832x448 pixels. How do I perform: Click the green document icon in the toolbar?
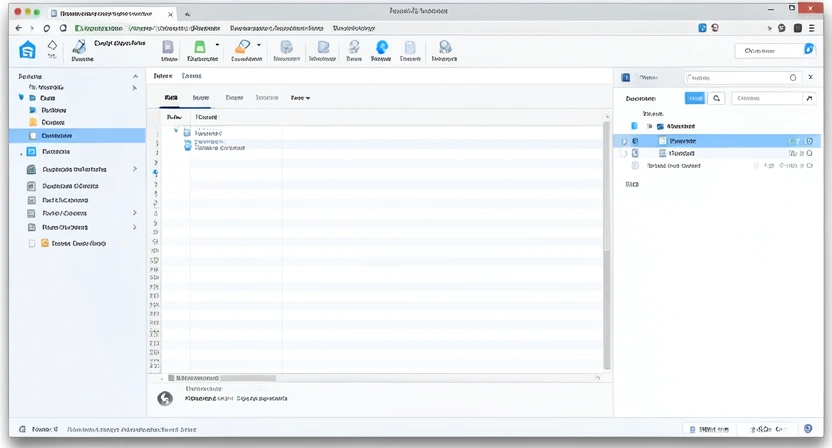pyautogui.click(x=200, y=47)
